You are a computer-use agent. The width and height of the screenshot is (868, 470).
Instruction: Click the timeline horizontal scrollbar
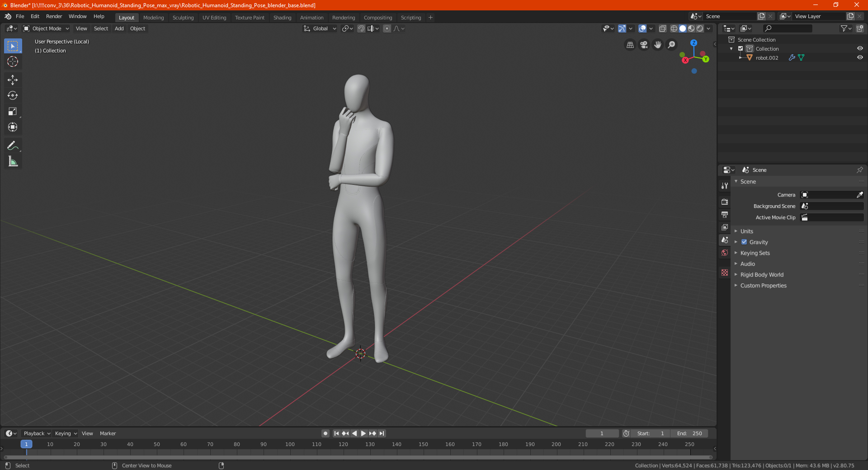click(358, 457)
